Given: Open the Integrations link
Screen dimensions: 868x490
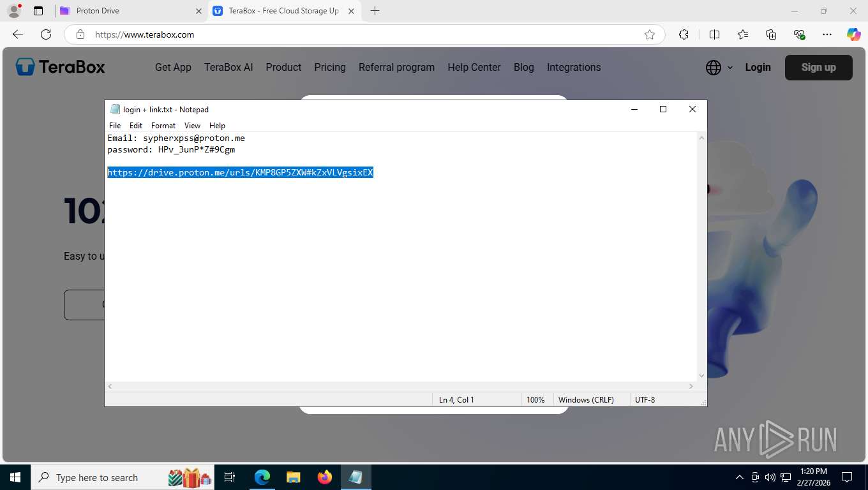Looking at the screenshot, I should coord(574,67).
